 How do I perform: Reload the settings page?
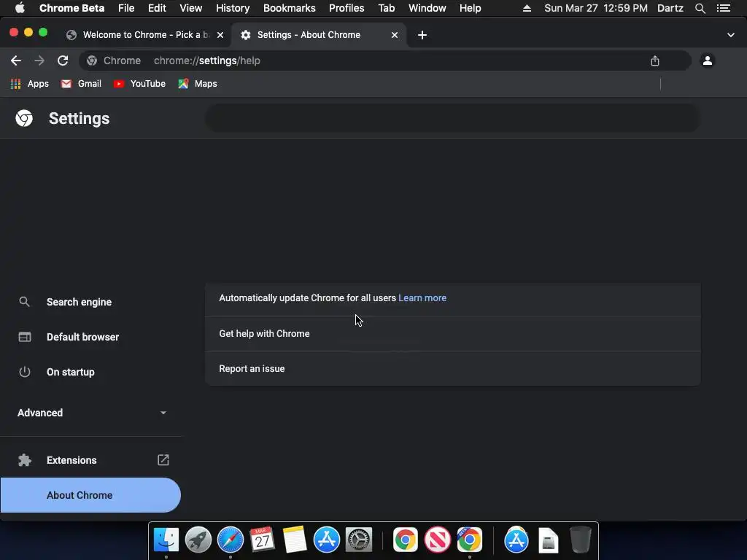click(x=63, y=61)
